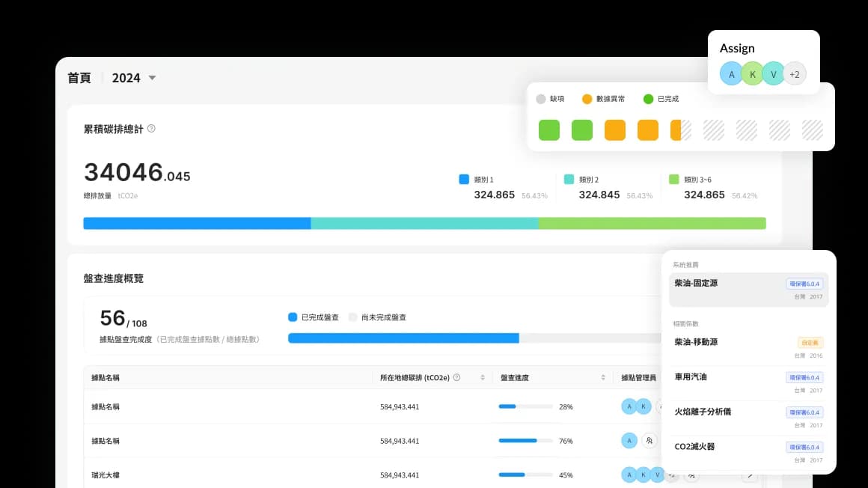Click the info icon in 所在地總碳排 column header
This screenshot has height=488, width=868.
coord(456,378)
